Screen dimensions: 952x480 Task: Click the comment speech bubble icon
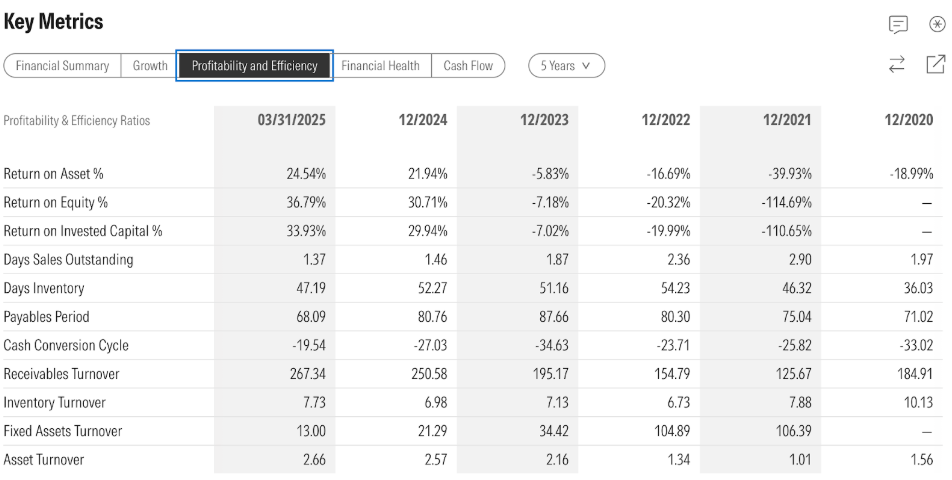[x=898, y=24]
